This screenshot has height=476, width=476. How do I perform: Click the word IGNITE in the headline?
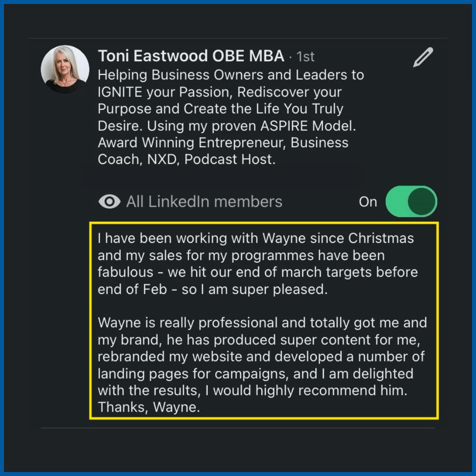[x=120, y=92]
